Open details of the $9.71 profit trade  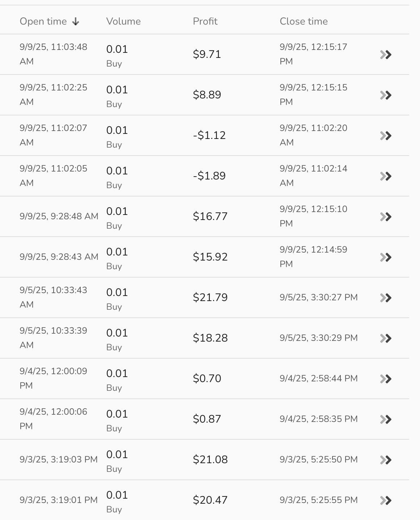[x=386, y=55]
